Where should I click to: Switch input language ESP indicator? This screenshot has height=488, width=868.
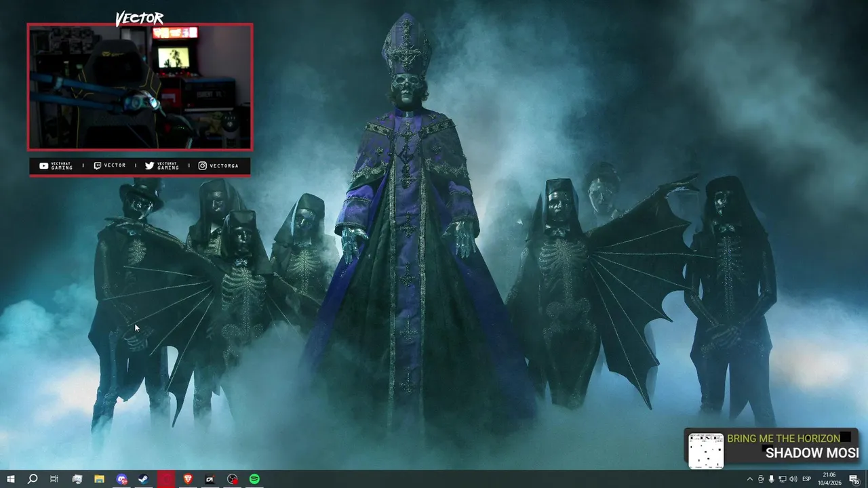click(807, 479)
